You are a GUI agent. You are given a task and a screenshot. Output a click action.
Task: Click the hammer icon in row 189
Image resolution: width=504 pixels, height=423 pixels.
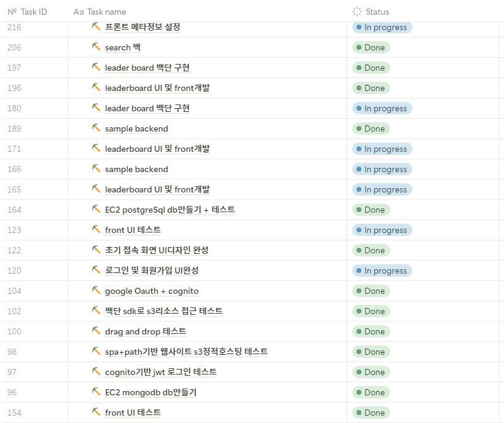coord(96,128)
